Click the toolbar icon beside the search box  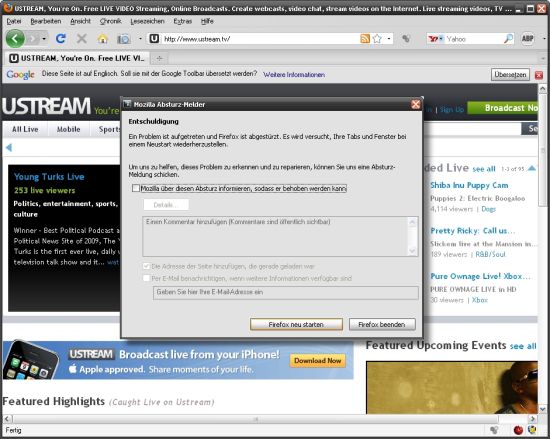coord(406,39)
